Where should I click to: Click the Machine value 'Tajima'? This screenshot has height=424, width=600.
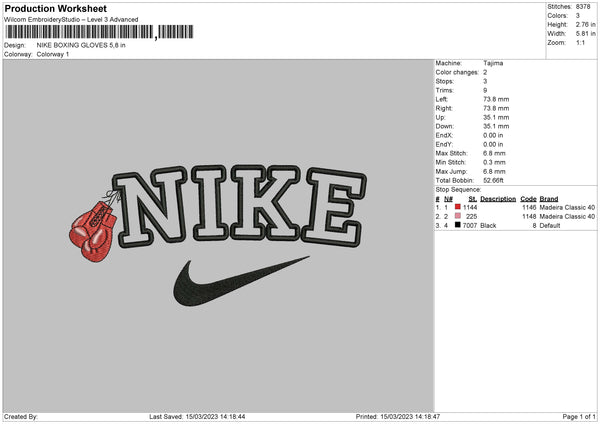[493, 63]
